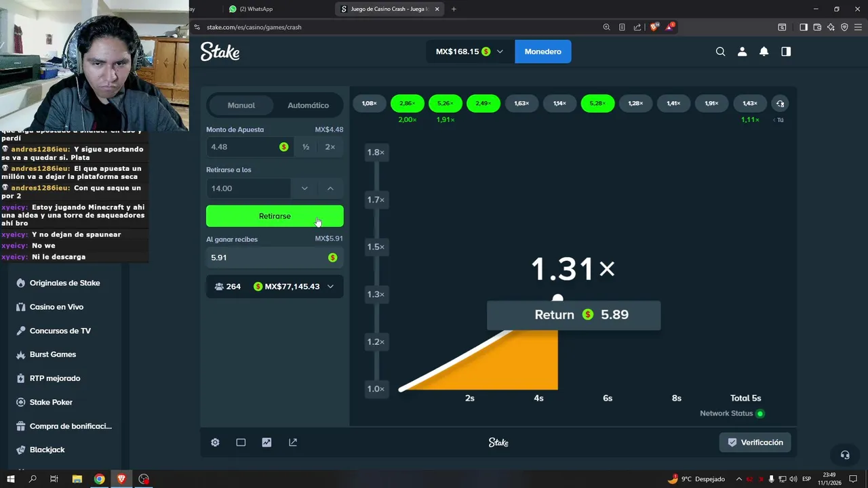Open a new browser tab
The width and height of the screenshot is (868, 488).
point(454,9)
